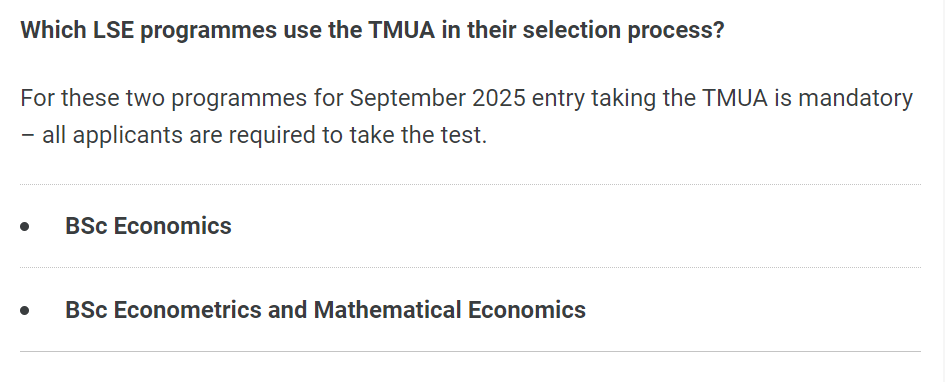
Task: Click the text 'September 2025' in the paragraph
Action: pos(438,98)
